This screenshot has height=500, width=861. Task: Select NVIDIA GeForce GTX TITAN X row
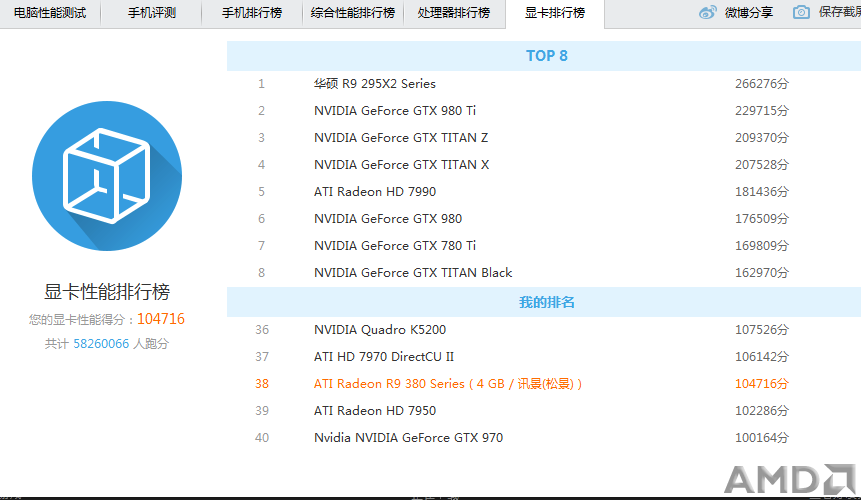click(x=544, y=165)
